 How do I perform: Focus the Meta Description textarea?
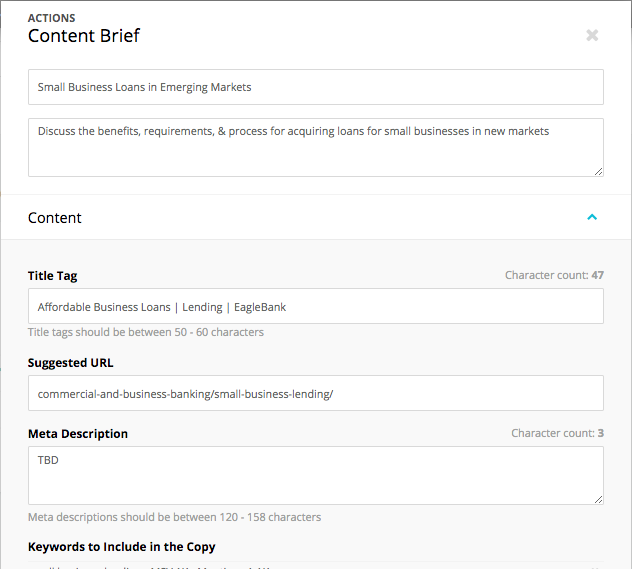[316, 476]
